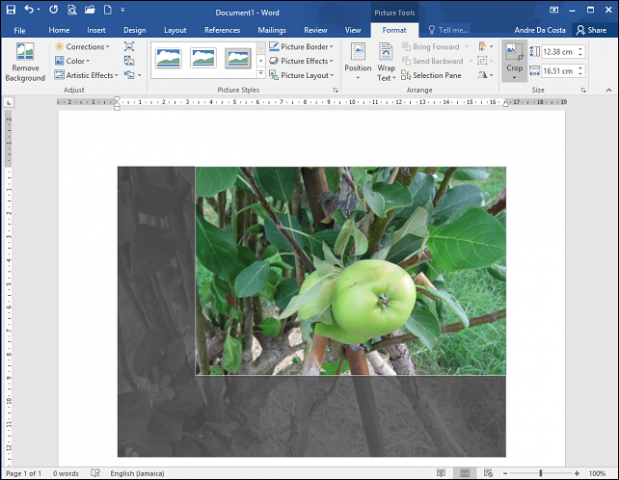The height and width of the screenshot is (480, 619).
Task: Click the Open folder icon in title bar
Action: [90, 10]
